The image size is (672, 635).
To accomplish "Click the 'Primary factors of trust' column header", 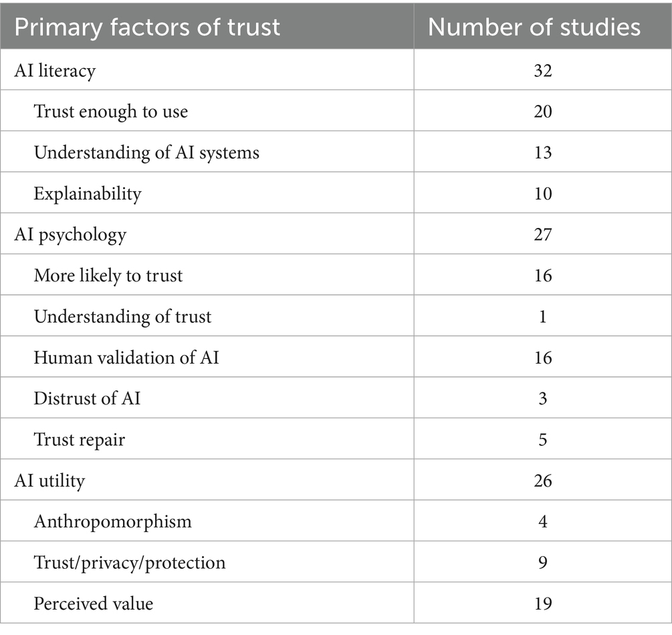I will [147, 27].
